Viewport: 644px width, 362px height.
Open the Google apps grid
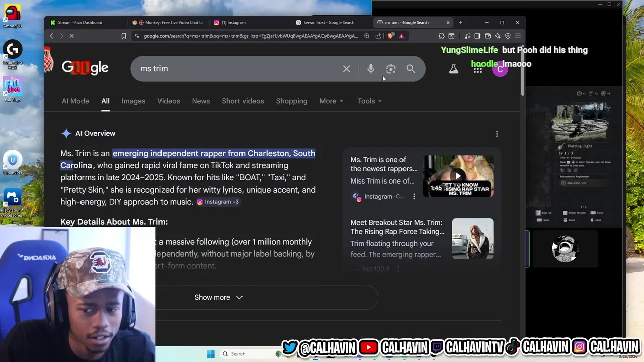(477, 70)
